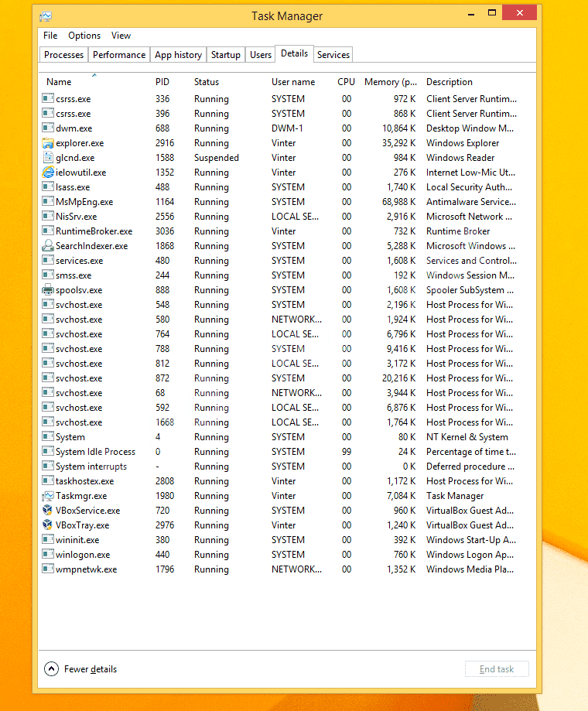Click the wmpnetwk.exe process icon

pyautogui.click(x=48, y=569)
